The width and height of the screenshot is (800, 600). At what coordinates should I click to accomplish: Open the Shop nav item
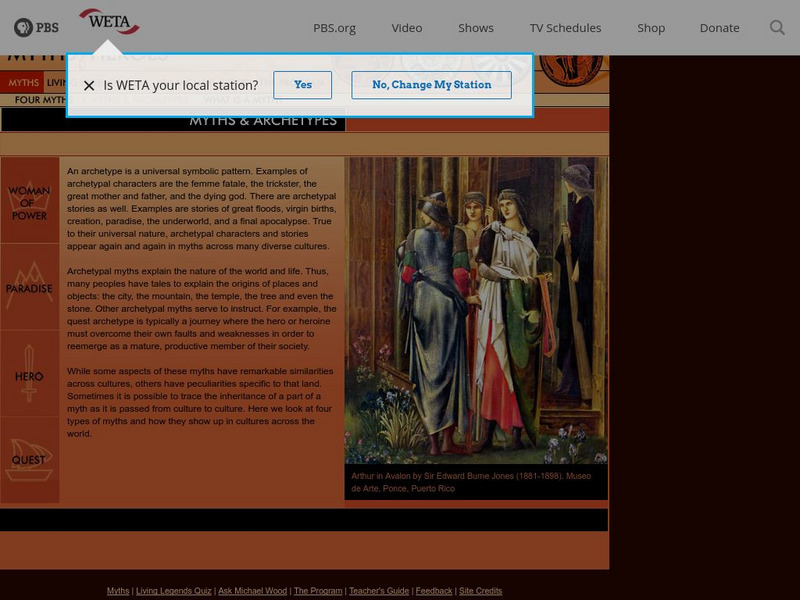point(651,28)
